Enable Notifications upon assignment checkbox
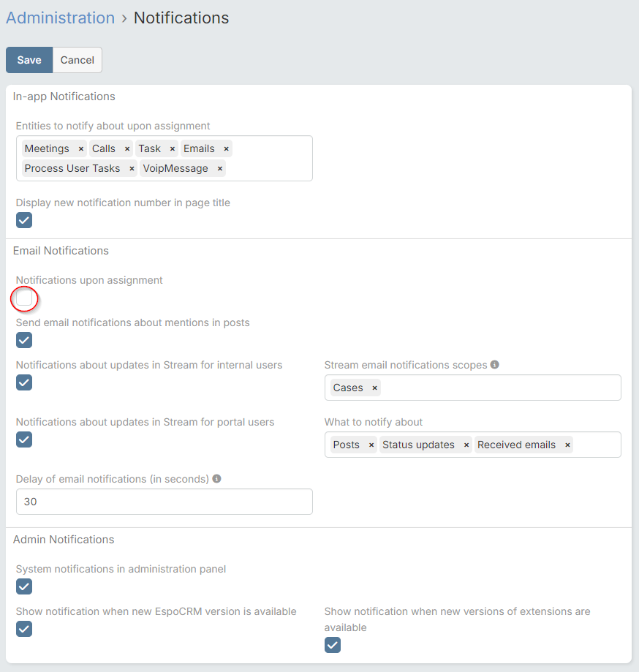Screen dimensions: 639x672 24,298
